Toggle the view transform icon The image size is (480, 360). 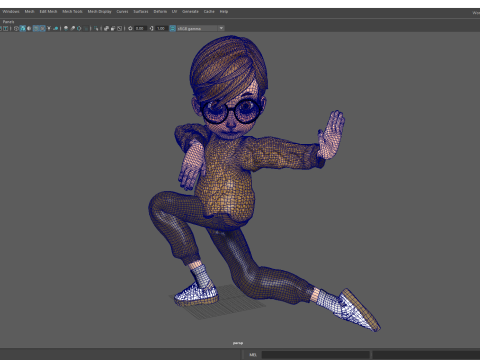tap(173, 29)
